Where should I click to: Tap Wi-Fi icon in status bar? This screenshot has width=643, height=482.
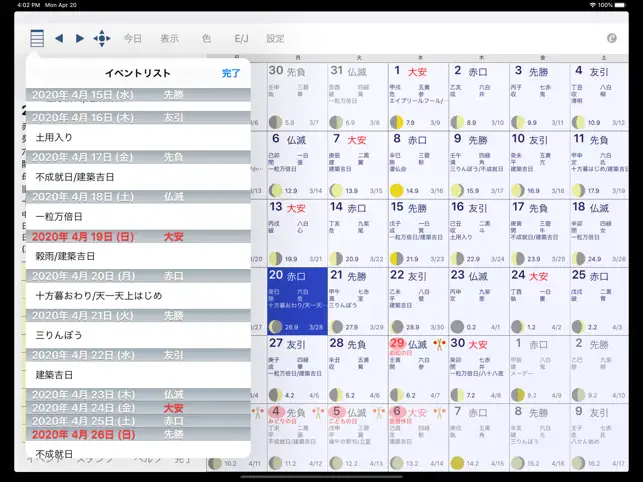593,5
